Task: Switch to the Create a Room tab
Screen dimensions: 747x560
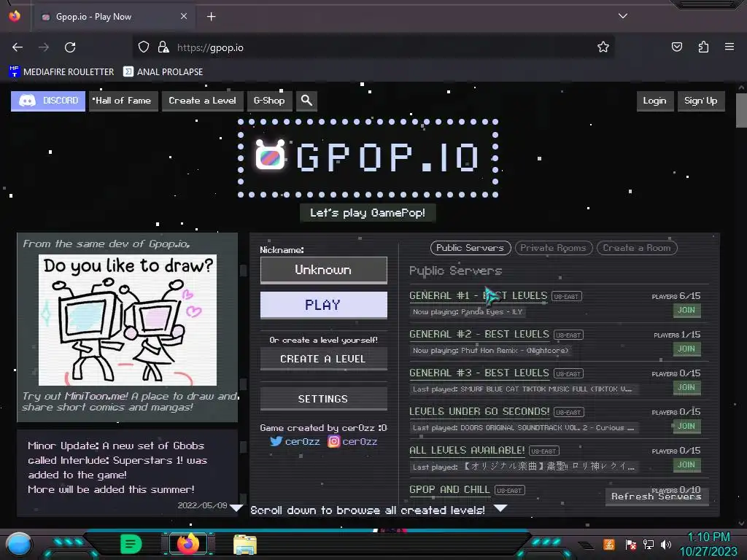Action: pyautogui.click(x=637, y=248)
